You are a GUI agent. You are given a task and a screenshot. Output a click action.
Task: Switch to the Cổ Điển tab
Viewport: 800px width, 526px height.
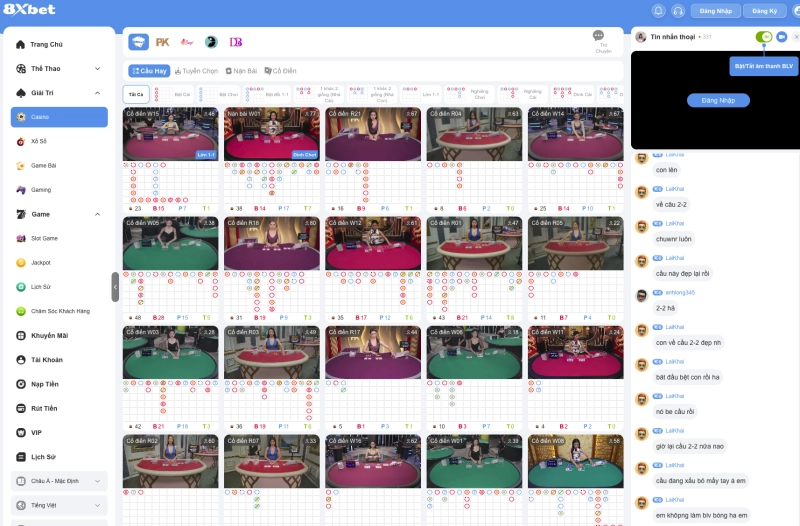280,71
